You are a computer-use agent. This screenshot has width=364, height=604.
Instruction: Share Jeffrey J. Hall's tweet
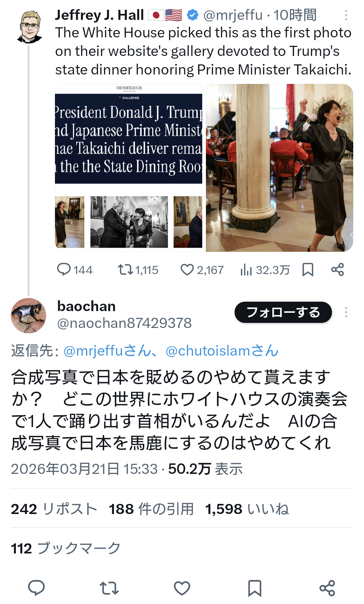337,270
